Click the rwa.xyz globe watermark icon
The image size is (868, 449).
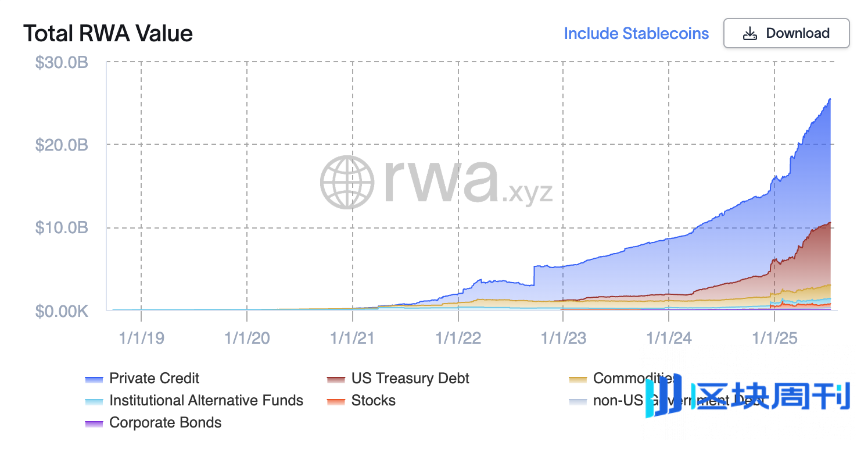347,183
